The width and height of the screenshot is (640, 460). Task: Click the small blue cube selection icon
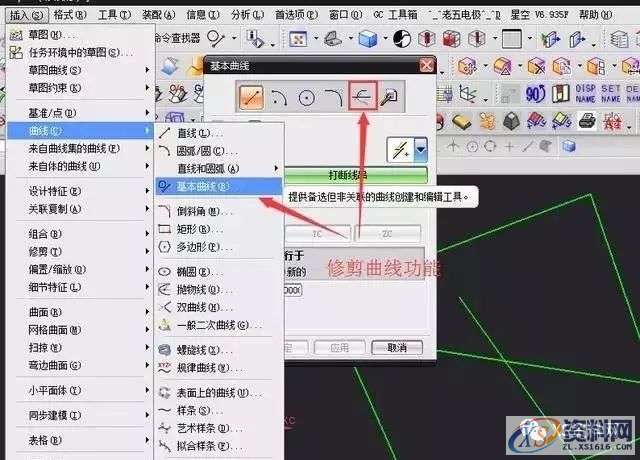569,146
